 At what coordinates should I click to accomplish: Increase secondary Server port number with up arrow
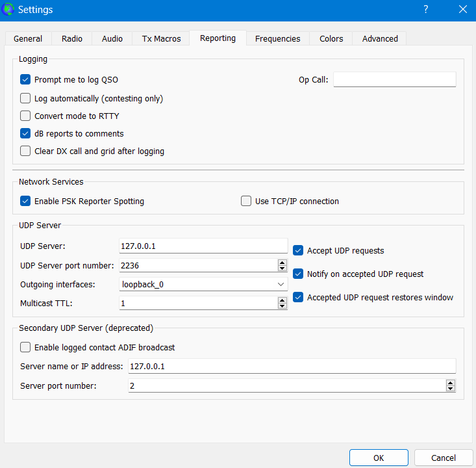pyautogui.click(x=451, y=383)
